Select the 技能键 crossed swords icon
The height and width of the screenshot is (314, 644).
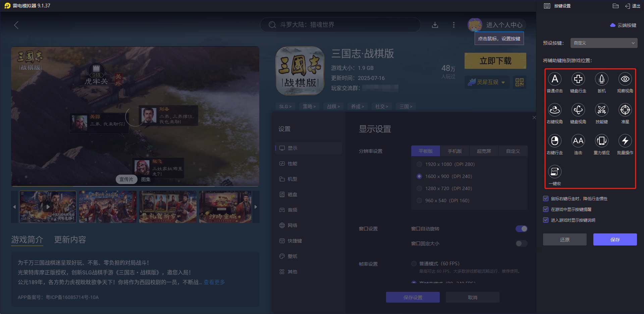(602, 110)
